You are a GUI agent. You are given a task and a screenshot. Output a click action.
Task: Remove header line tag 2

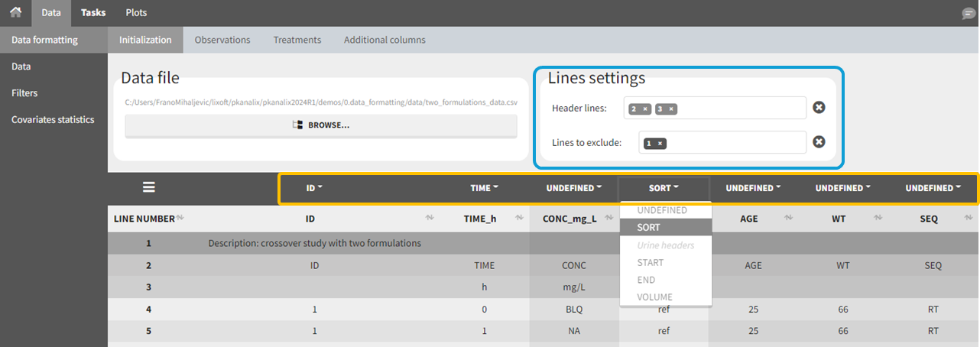click(x=645, y=109)
